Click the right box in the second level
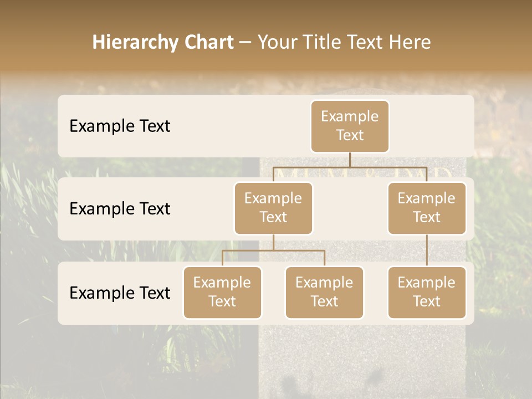The image size is (532, 399). [x=426, y=208]
